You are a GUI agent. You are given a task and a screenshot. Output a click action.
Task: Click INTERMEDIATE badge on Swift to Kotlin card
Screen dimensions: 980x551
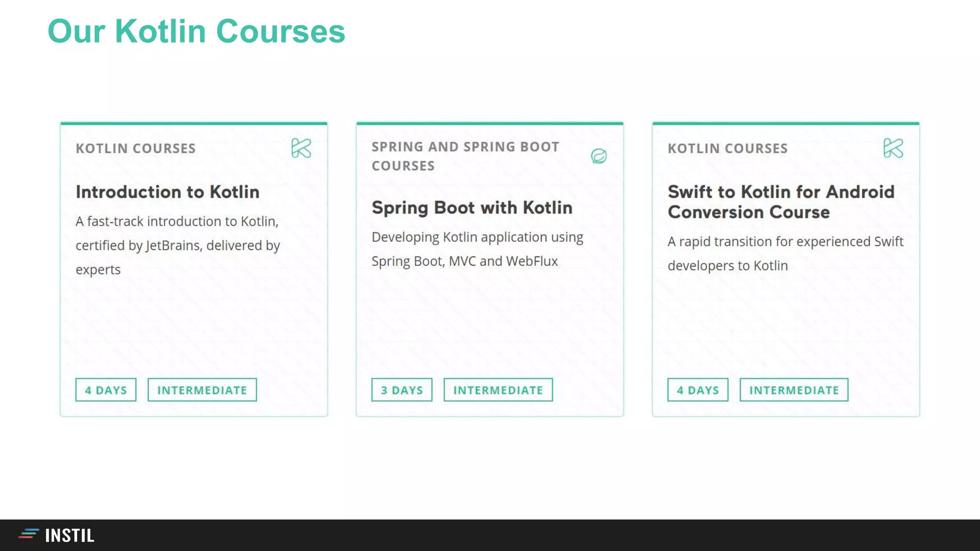(794, 390)
